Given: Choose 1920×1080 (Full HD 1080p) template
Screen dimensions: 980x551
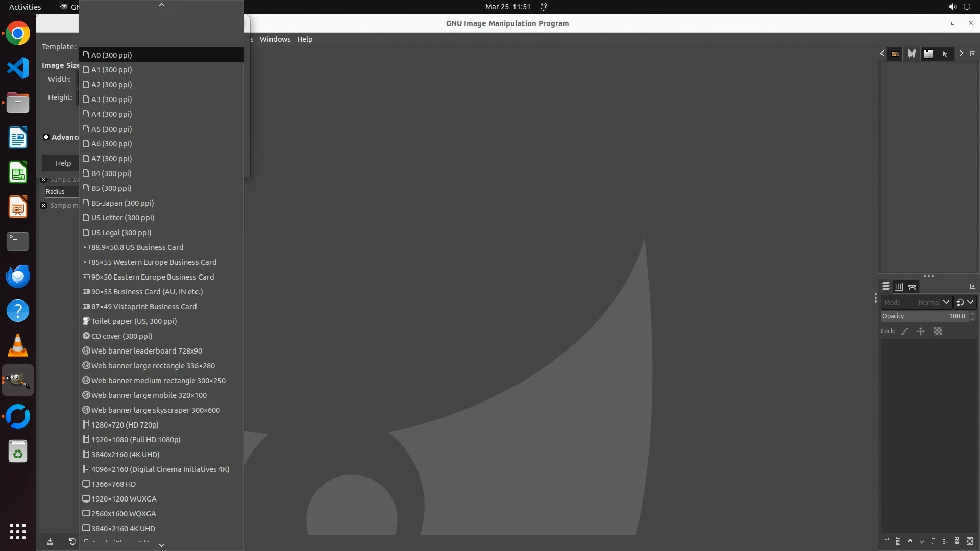Looking at the screenshot, I should pos(135,440).
